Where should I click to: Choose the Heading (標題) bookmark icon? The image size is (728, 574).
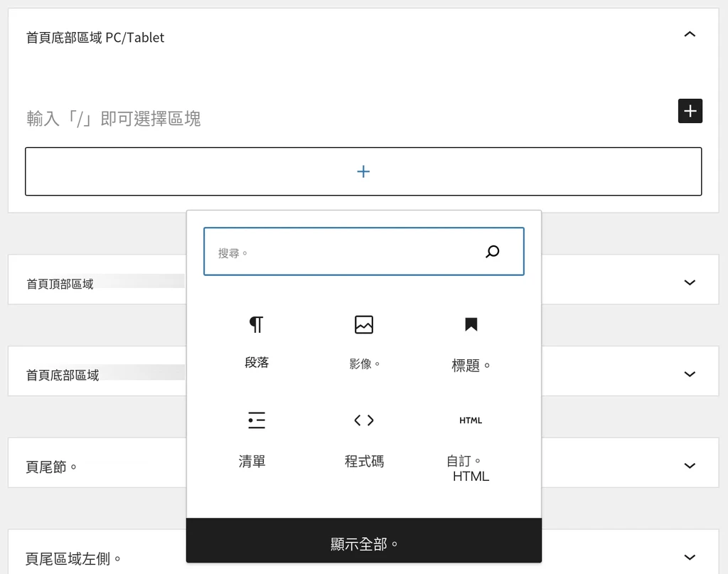[x=471, y=324]
